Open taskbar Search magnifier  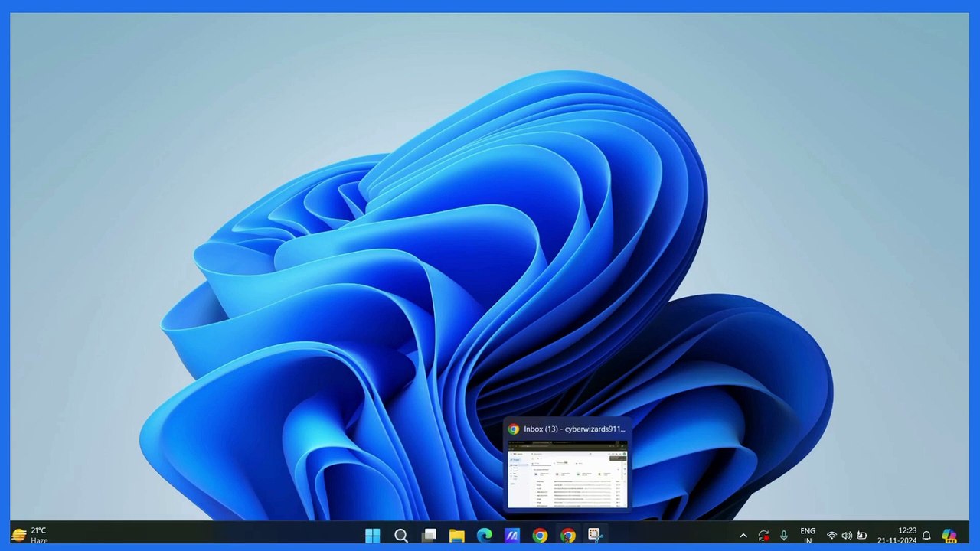coord(401,536)
